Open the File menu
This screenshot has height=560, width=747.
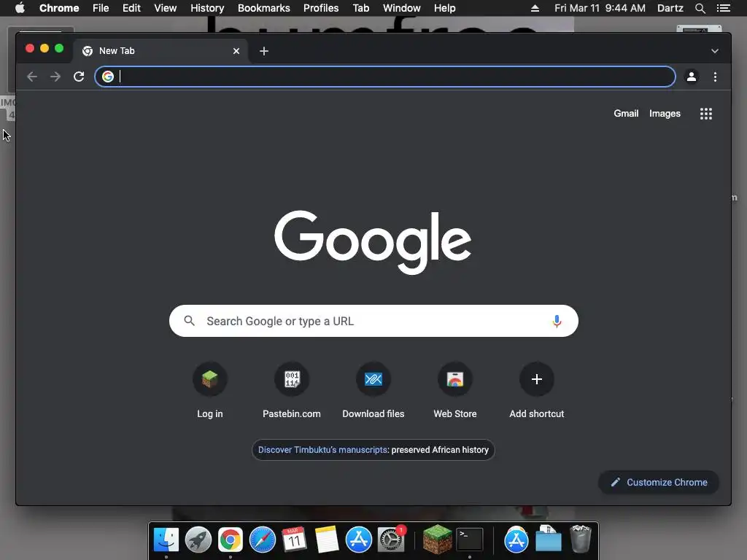coord(101,8)
